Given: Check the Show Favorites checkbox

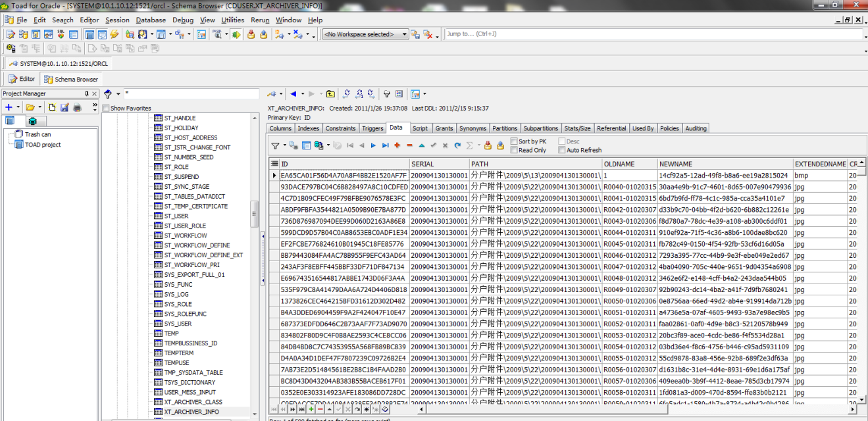Looking at the screenshot, I should pos(105,108).
